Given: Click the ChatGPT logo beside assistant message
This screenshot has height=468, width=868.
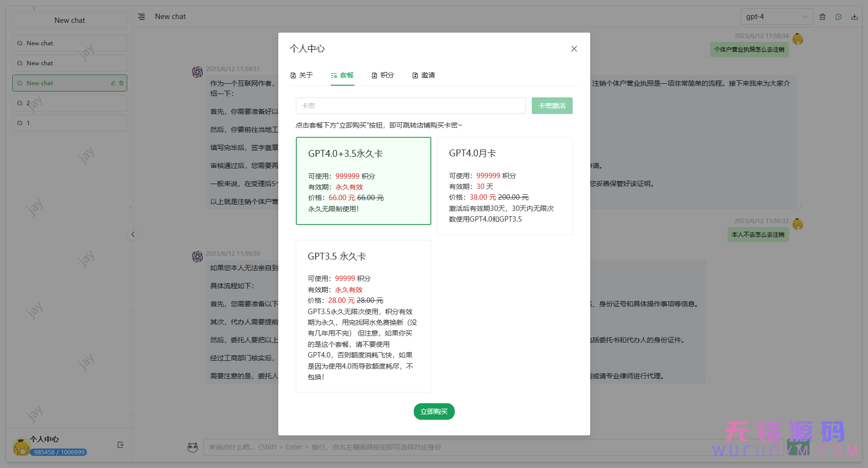Looking at the screenshot, I should point(197,72).
